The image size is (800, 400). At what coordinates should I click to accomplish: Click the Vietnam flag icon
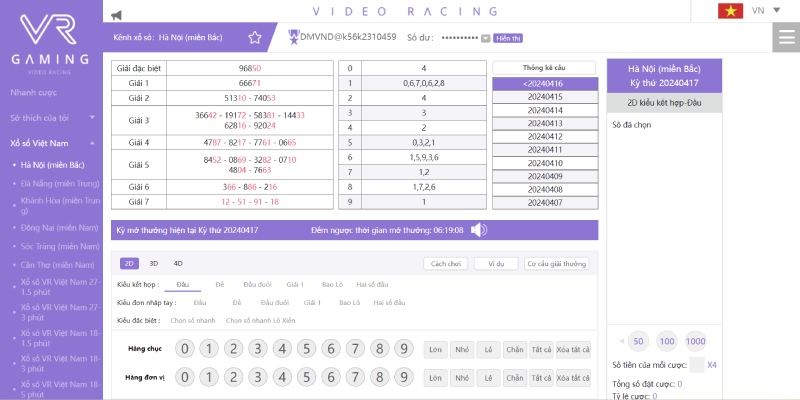point(729,11)
